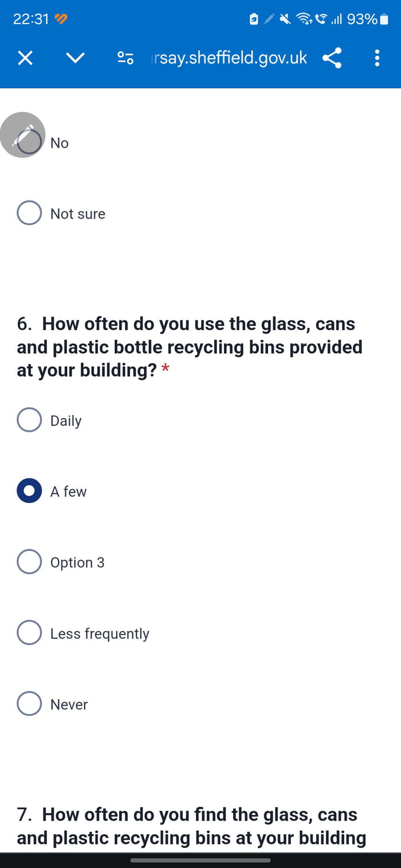Tap the three-dot browser menu
Screen dimensions: 401x868
pos(377,58)
